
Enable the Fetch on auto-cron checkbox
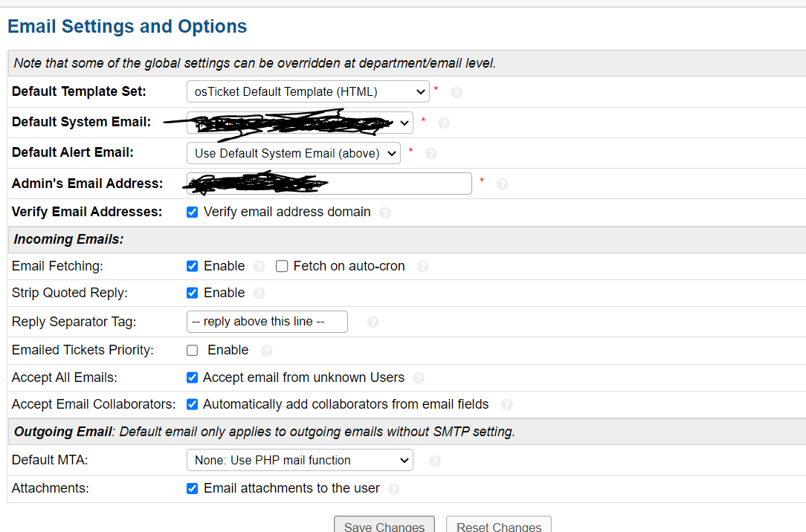pos(282,266)
